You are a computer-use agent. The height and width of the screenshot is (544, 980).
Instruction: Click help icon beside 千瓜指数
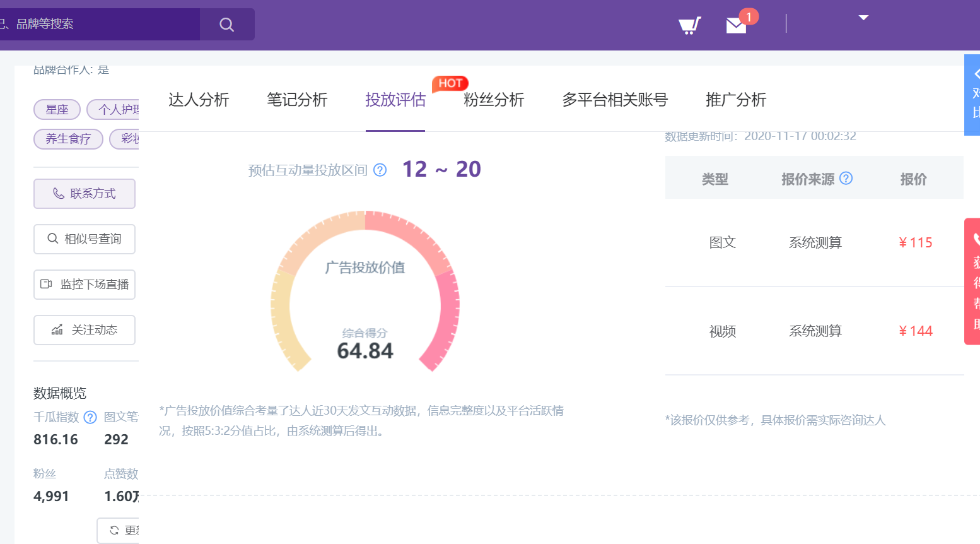tap(90, 417)
